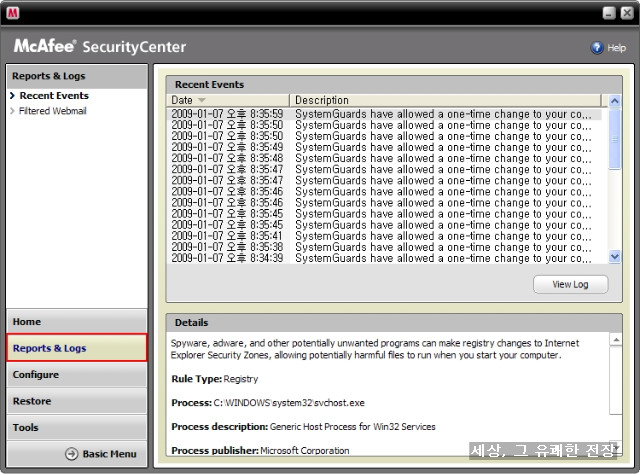Image resolution: width=640 pixels, height=474 pixels.
Task: Open the Home menu section
Action: click(x=77, y=321)
